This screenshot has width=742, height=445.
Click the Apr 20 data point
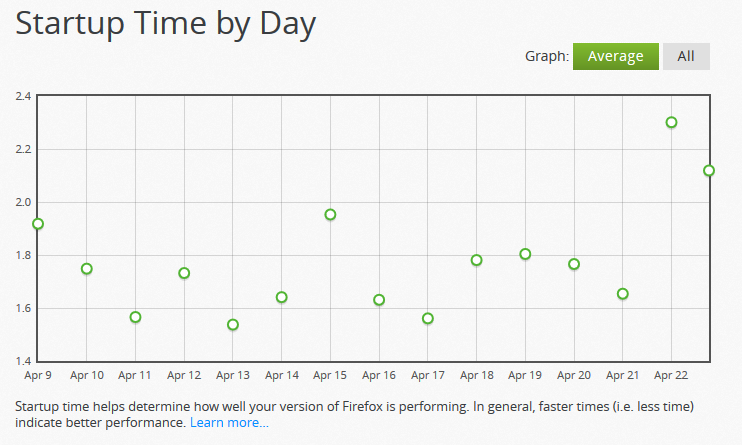click(574, 264)
